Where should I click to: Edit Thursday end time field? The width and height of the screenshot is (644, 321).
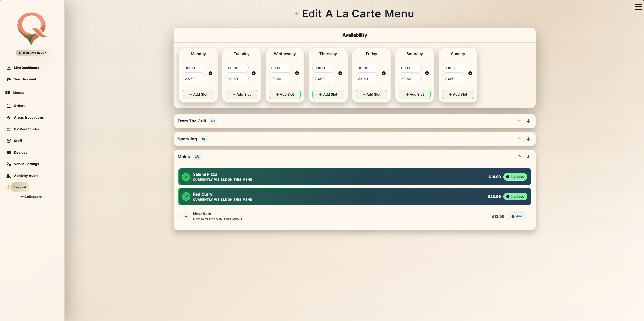(324, 79)
